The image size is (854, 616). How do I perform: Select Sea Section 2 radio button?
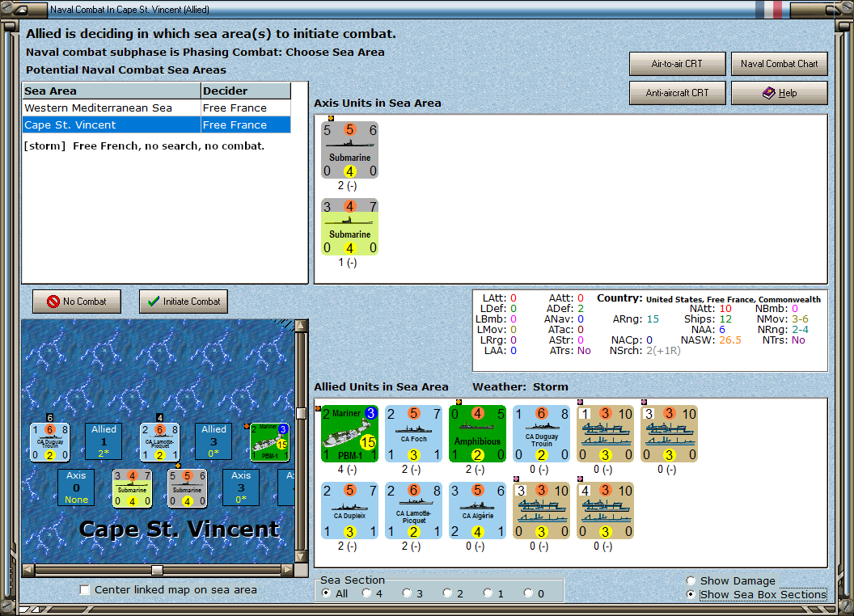(447, 593)
